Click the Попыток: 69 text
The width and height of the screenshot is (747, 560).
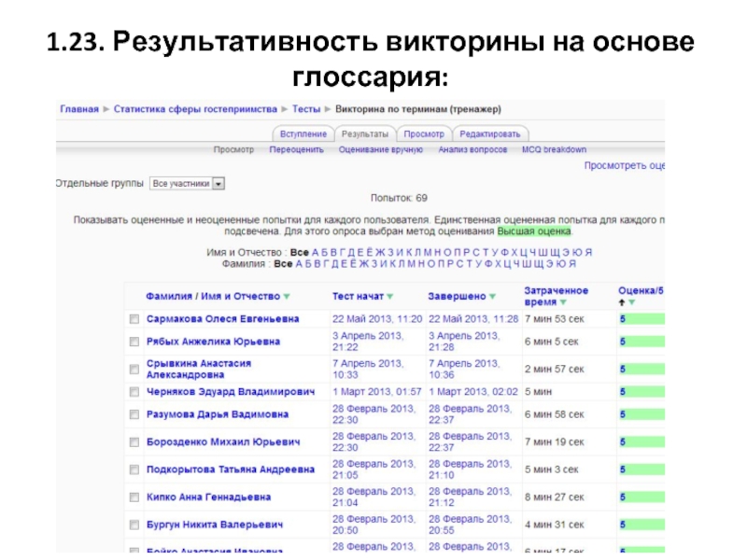coord(399,198)
